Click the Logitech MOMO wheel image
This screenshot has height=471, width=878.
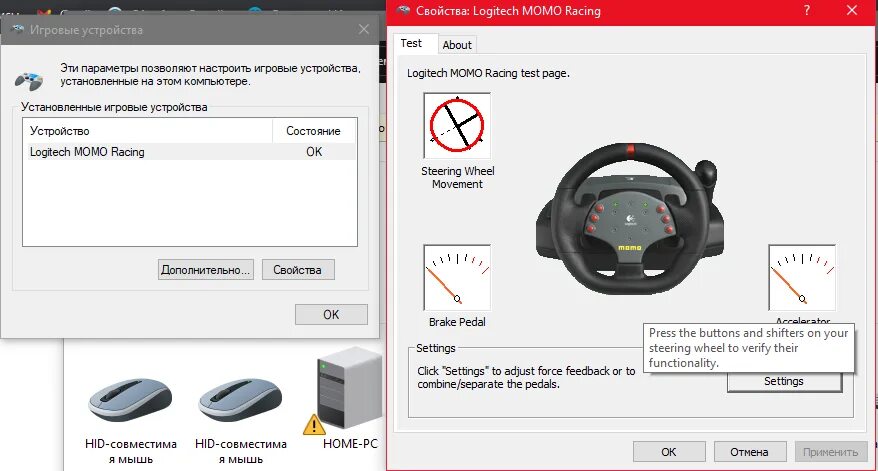pyautogui.click(x=630, y=218)
